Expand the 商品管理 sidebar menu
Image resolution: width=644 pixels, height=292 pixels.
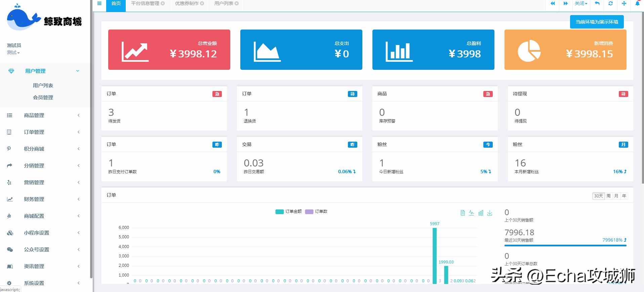34,115
